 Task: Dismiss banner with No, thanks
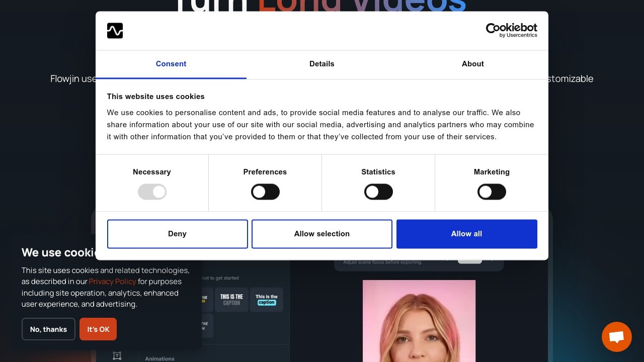(48, 329)
